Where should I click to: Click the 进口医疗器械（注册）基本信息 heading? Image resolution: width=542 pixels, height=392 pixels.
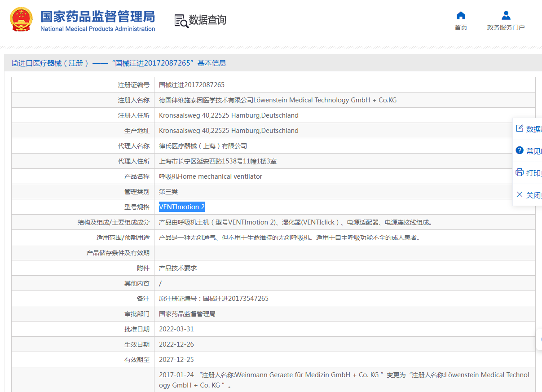[119, 63]
